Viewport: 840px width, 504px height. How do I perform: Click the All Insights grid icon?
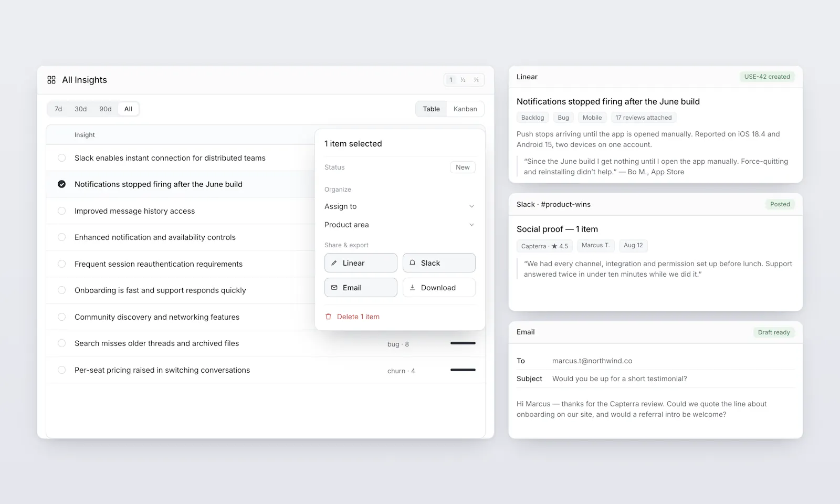pyautogui.click(x=51, y=80)
